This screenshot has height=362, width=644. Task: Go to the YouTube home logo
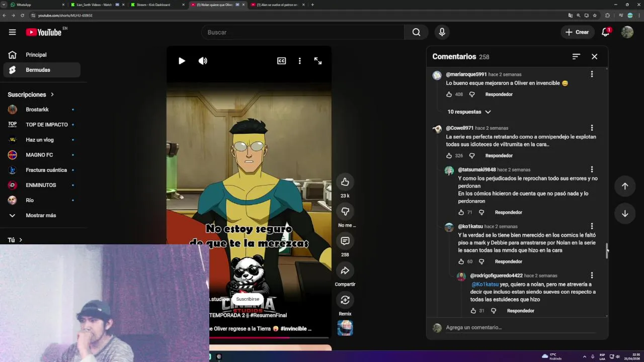44,32
